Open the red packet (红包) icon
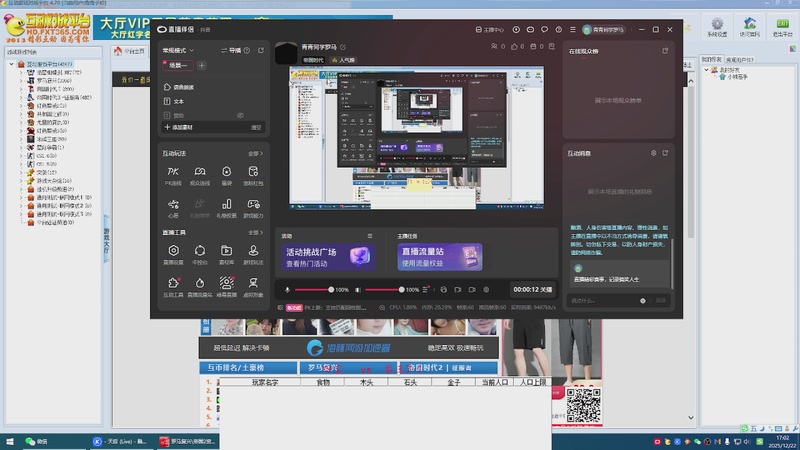Image resolution: width=800 pixels, height=450 pixels. 253,176
